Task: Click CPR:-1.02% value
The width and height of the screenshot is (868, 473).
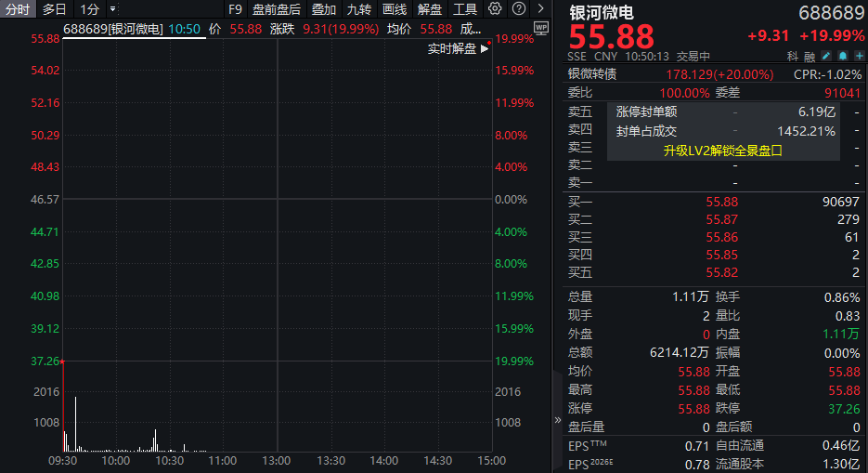Action: click(x=827, y=74)
